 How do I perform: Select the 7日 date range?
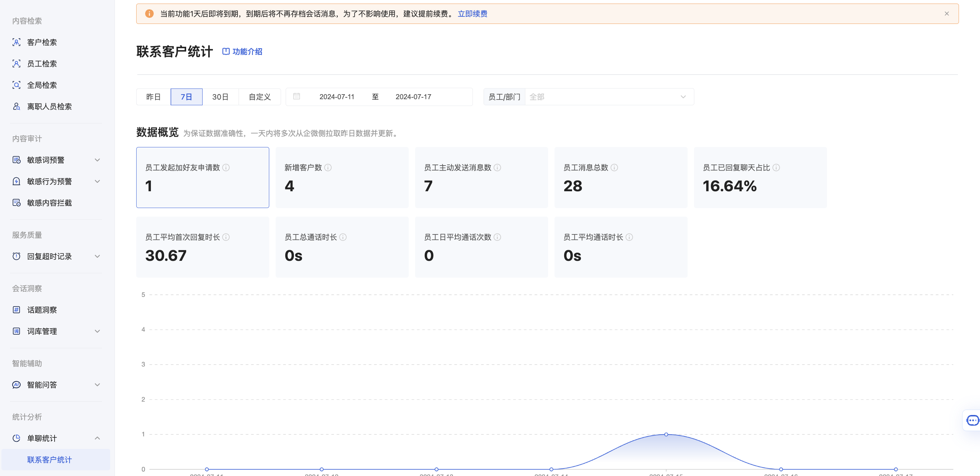(x=187, y=97)
